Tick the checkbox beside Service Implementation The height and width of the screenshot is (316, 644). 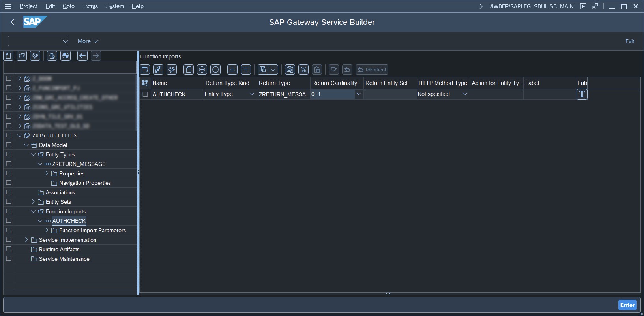click(x=9, y=239)
